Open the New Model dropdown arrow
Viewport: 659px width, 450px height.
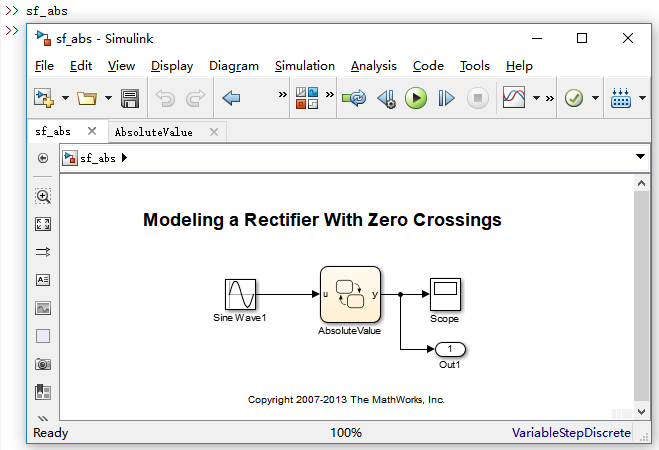point(65,98)
